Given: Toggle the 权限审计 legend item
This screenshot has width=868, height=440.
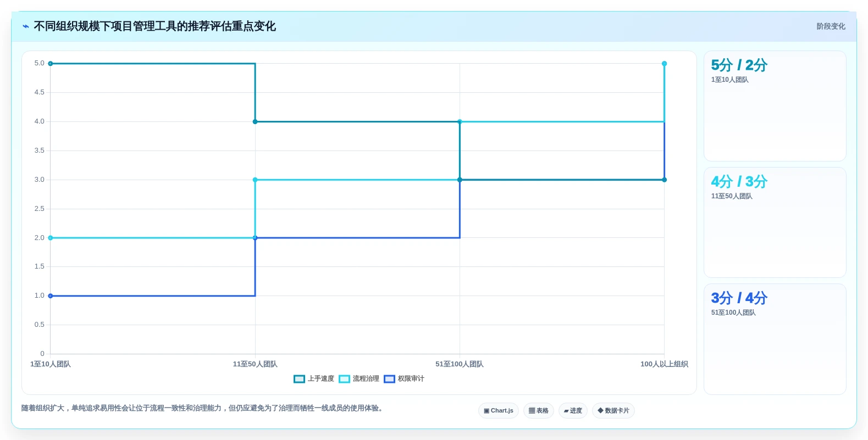Looking at the screenshot, I should [x=404, y=379].
